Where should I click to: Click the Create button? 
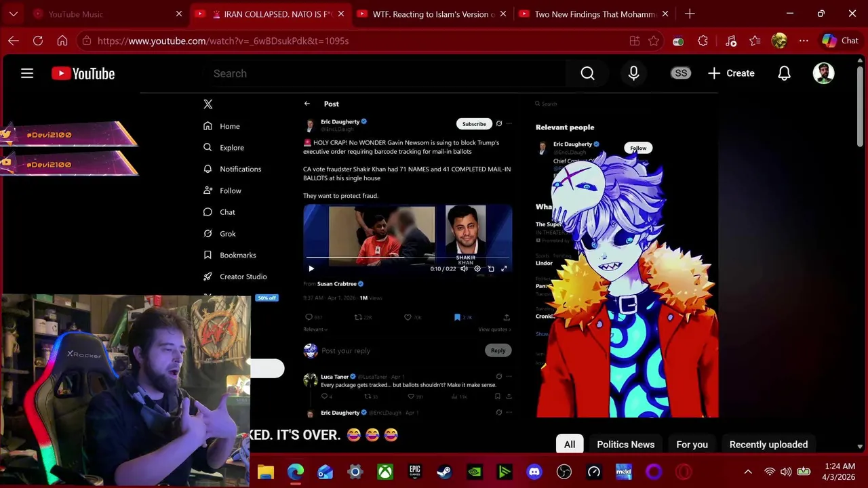click(731, 73)
